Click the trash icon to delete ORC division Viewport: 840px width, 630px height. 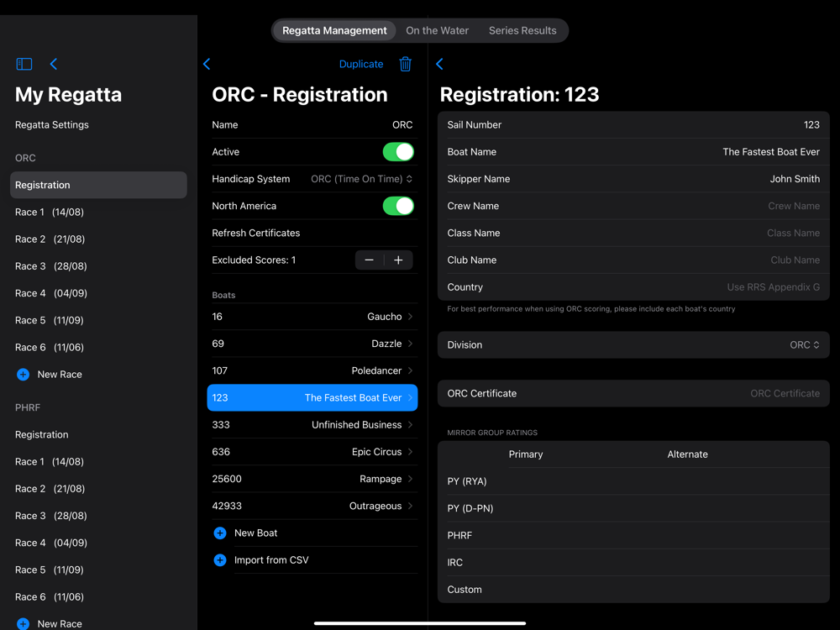pos(406,65)
